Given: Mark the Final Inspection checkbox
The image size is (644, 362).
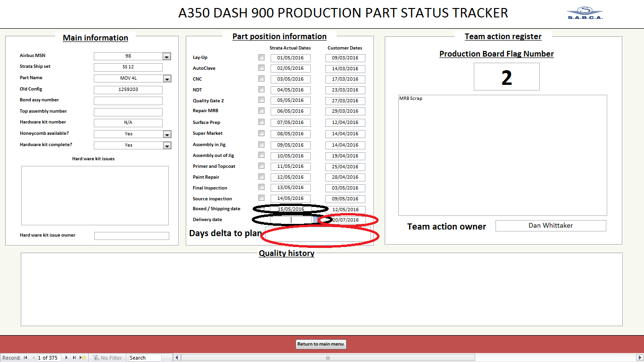Looking at the screenshot, I should click(261, 187).
